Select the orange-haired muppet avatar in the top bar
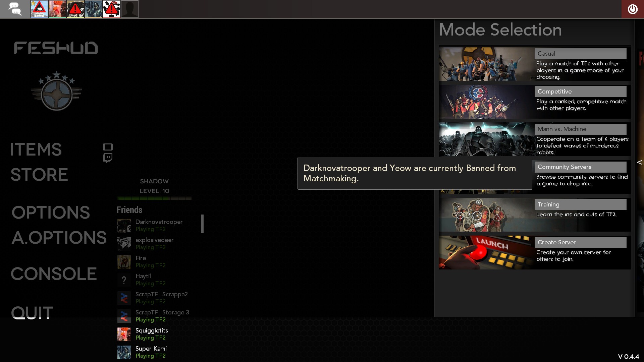The width and height of the screenshot is (644, 362). tap(57, 9)
